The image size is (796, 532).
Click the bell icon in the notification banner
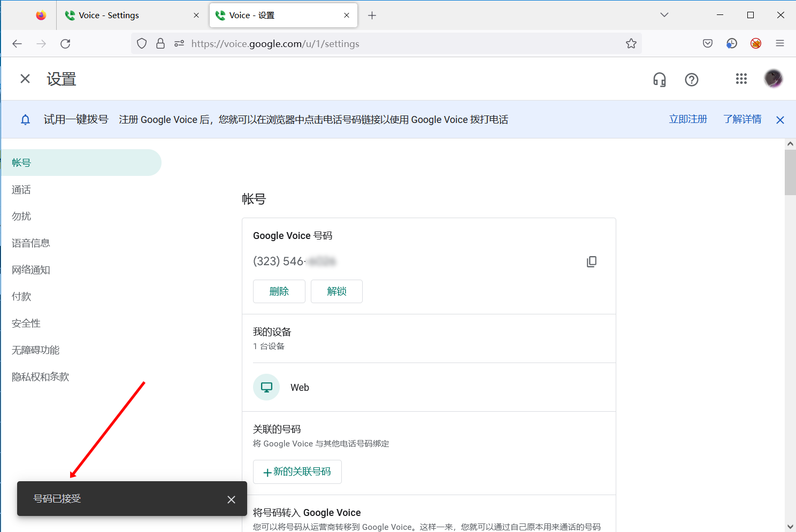(25, 120)
